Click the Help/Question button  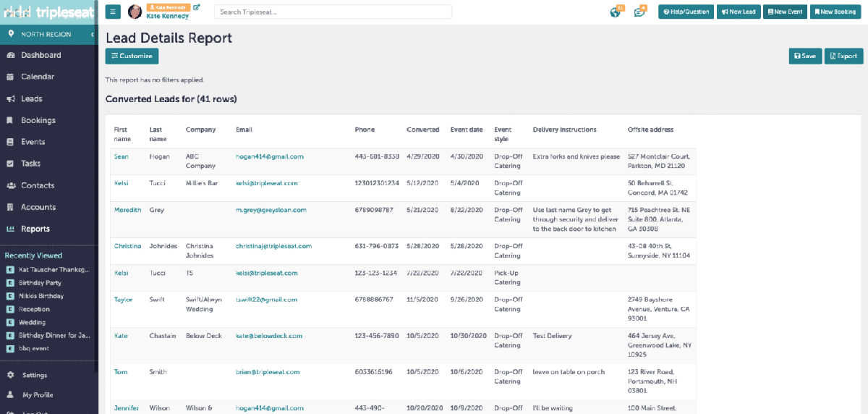[686, 12]
